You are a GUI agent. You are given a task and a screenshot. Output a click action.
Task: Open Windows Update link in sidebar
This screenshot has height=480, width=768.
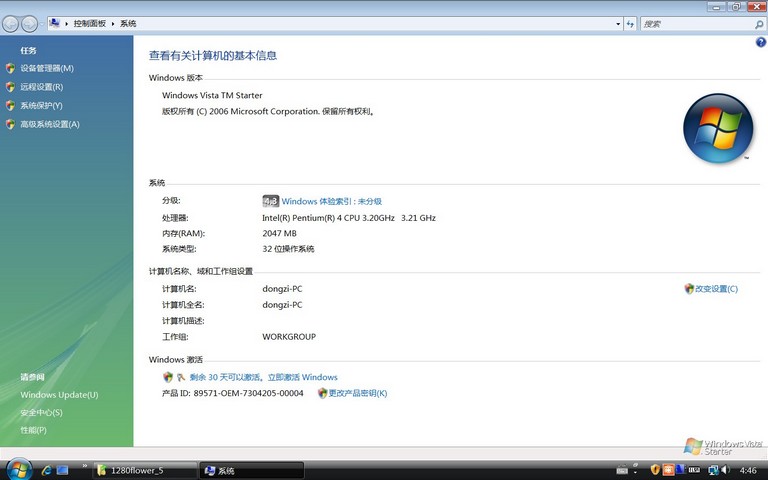coord(59,395)
